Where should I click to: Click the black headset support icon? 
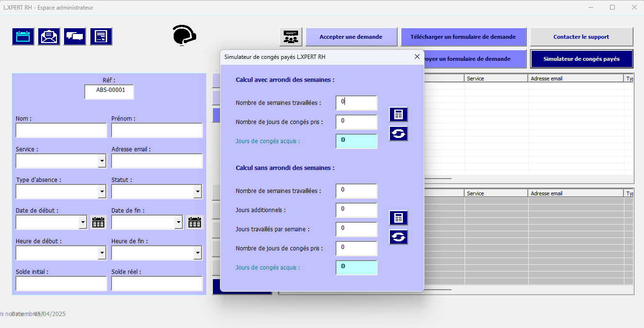(185, 35)
